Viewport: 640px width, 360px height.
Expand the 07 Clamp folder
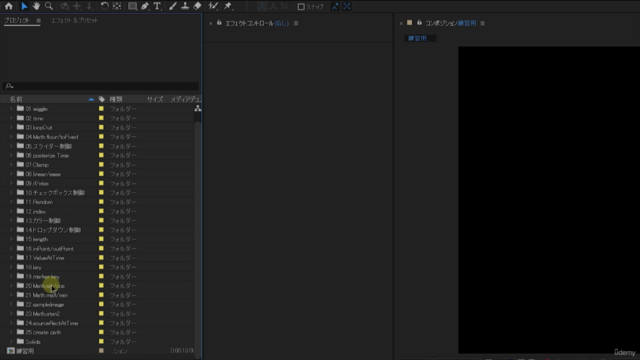pyautogui.click(x=11, y=165)
